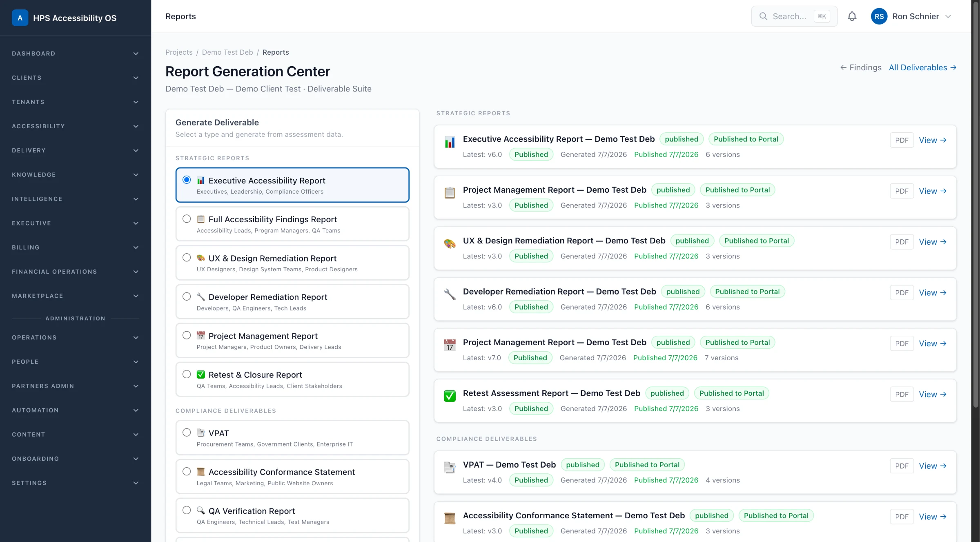Viewport: 980px width, 542px height.
Task: Click the magnifier icon in QA Verification Report option
Action: [201, 511]
